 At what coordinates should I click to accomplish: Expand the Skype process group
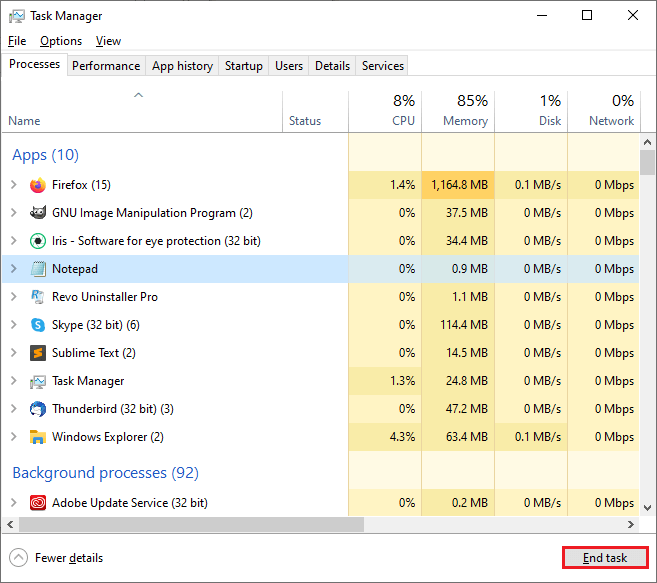coord(14,325)
